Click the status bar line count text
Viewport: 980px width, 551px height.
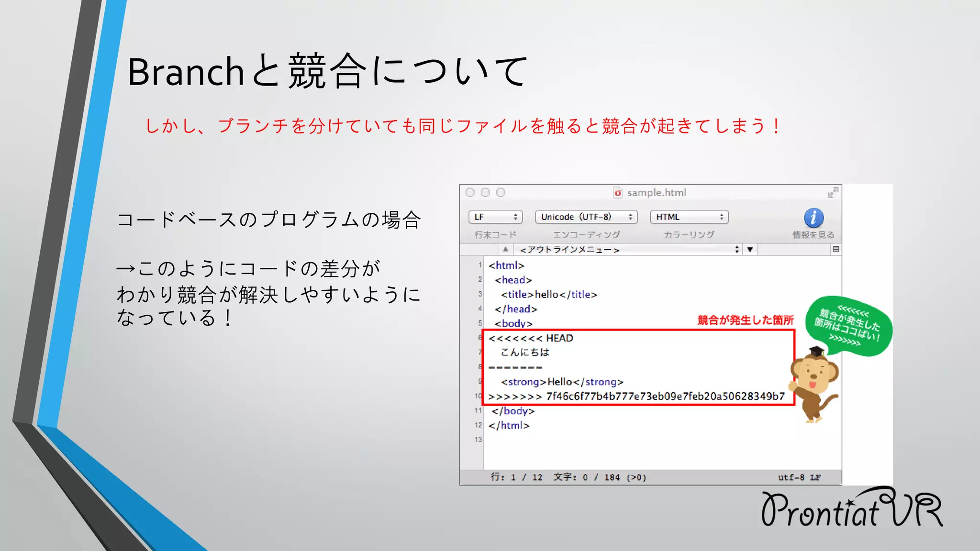(x=517, y=477)
